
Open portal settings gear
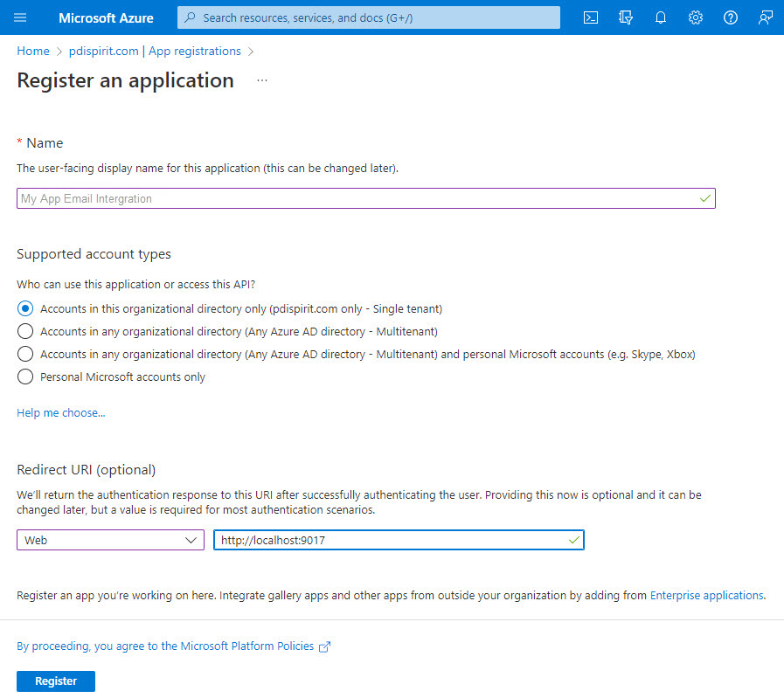click(x=696, y=18)
